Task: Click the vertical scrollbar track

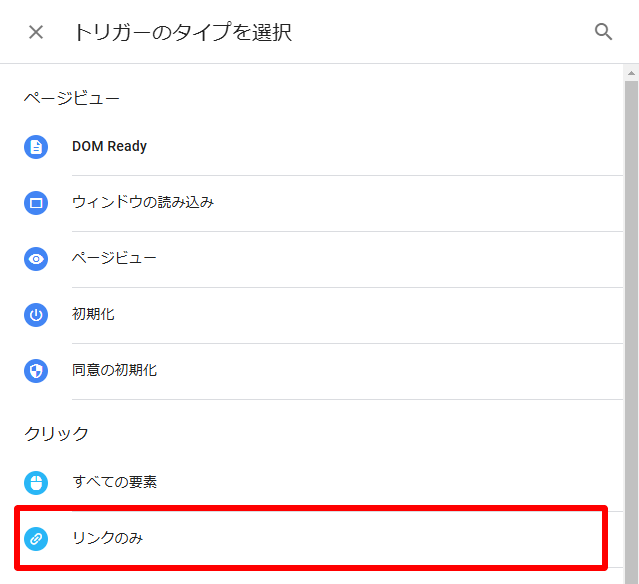Action: (x=631, y=332)
